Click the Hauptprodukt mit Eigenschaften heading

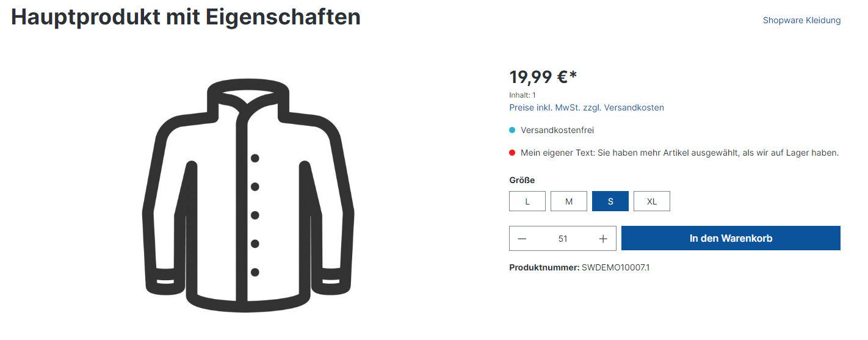[186, 17]
